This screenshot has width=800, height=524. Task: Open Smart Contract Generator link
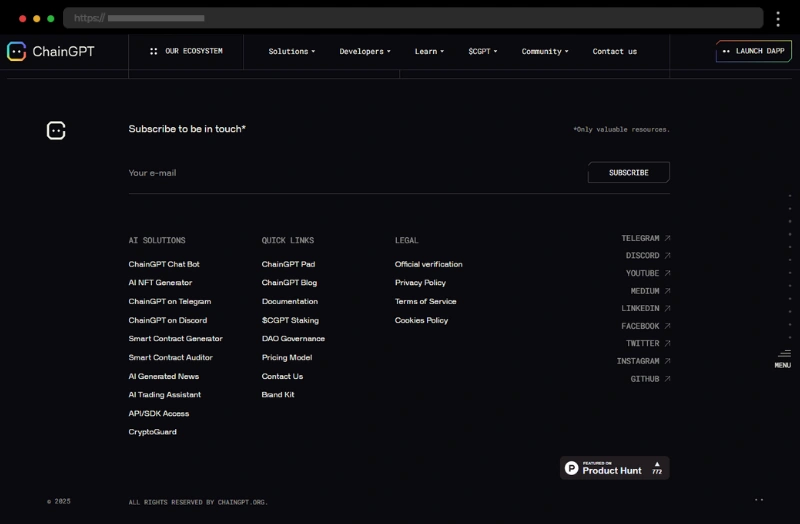(x=175, y=339)
